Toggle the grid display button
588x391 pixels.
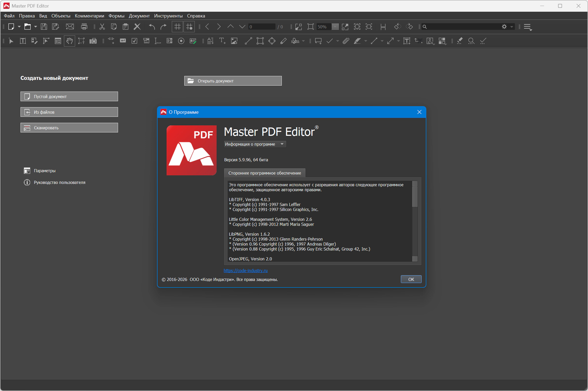point(178,27)
